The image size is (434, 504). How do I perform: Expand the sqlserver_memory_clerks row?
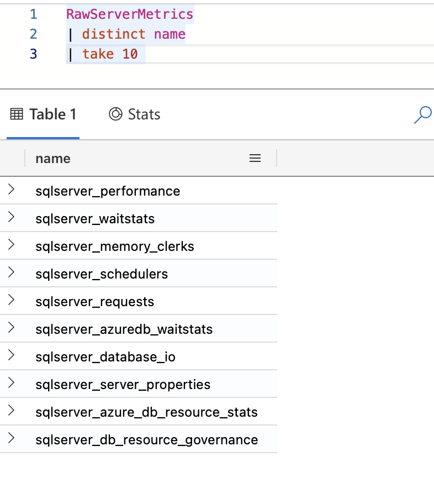pyautogui.click(x=11, y=245)
